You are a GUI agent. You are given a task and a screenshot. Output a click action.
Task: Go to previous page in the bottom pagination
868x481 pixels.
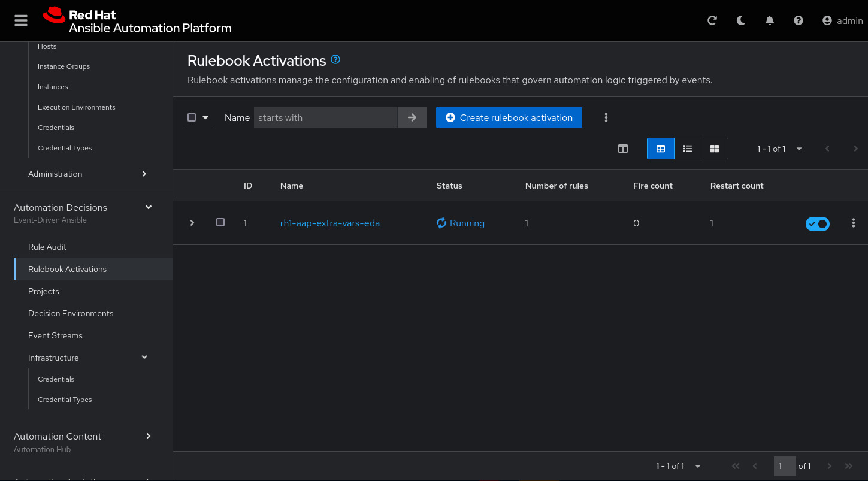[755, 466]
